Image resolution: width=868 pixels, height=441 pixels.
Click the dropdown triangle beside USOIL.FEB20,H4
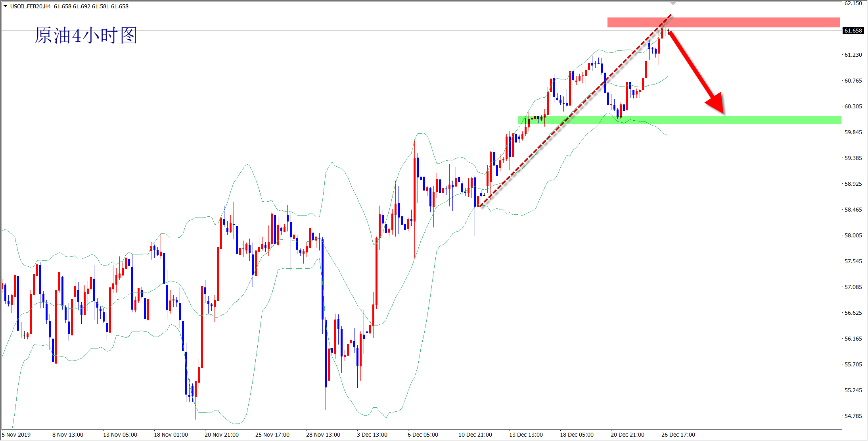6,6
